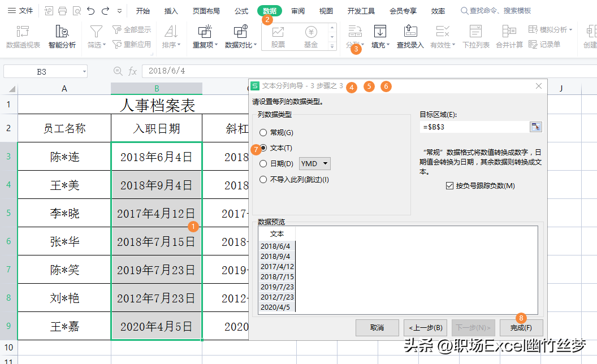Click the 入职日期 header cell
597x364 pixels.
tap(157, 128)
